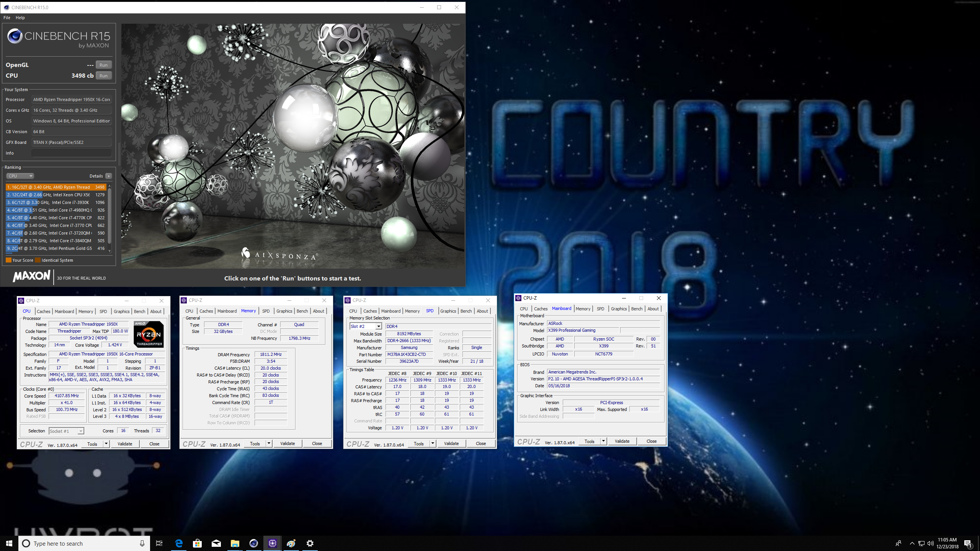Run the OpenGL benchmark test
The height and width of the screenshot is (551, 980).
(103, 65)
